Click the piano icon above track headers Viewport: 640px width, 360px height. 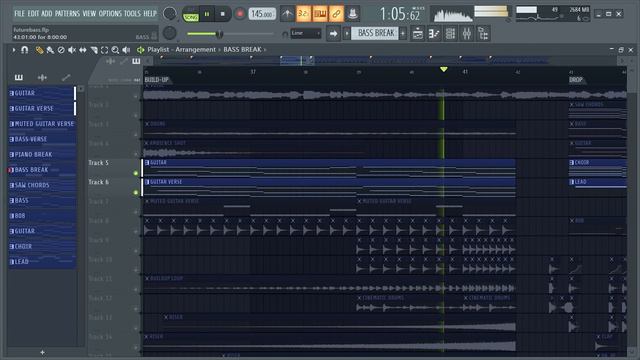(x=136, y=61)
